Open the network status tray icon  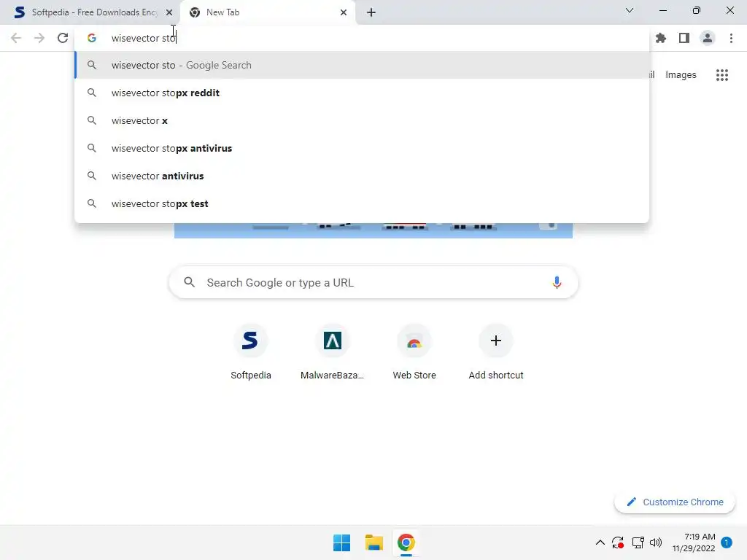tap(638, 542)
